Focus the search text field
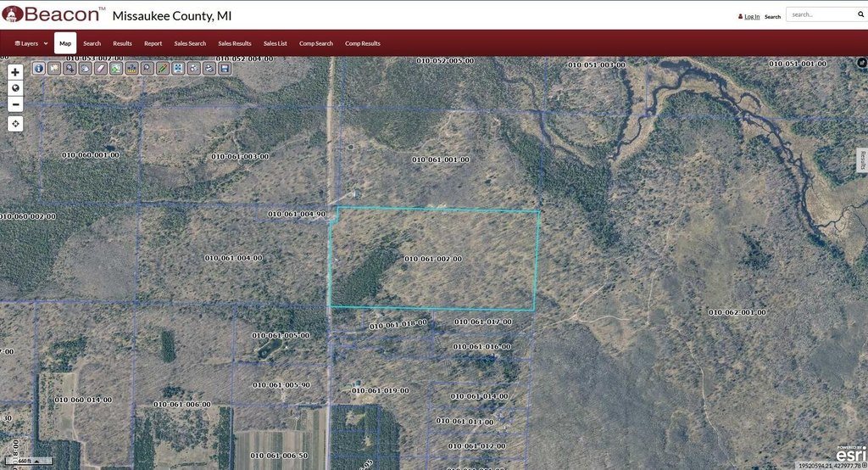Viewport: 868px width, 470px height. pos(818,14)
